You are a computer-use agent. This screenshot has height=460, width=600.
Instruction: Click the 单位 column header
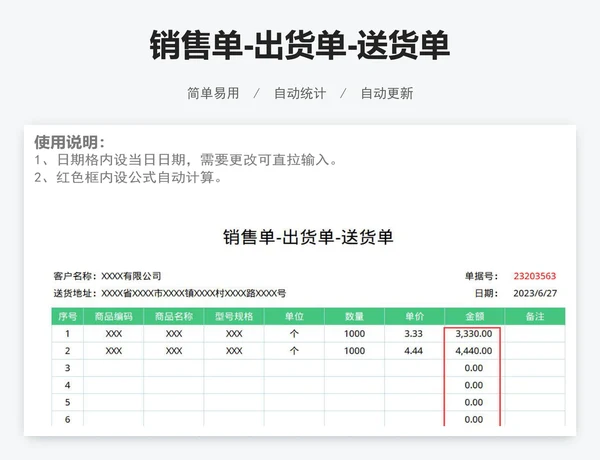[x=294, y=316]
